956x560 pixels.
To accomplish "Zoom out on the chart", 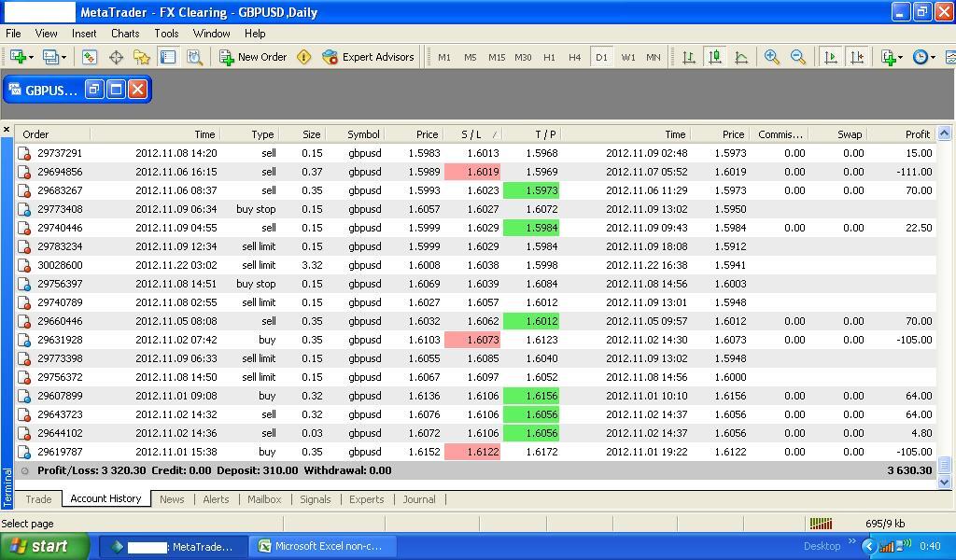I will [x=798, y=57].
